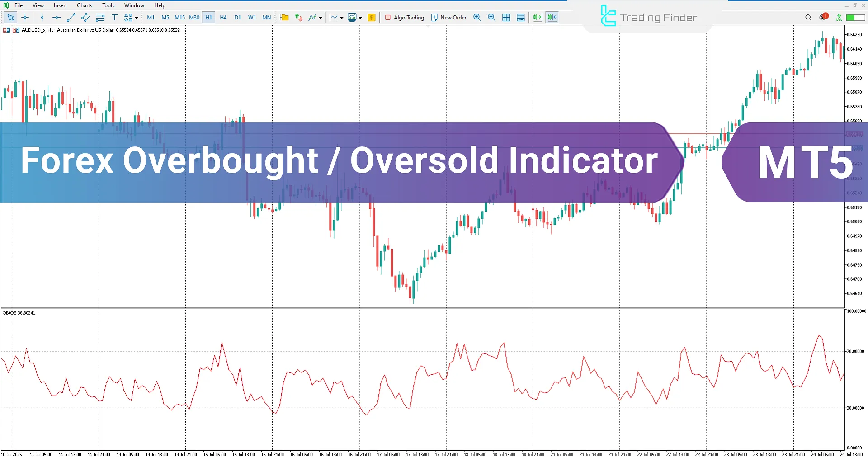Open the templates folder icon
868x457 pixels.
coord(284,18)
